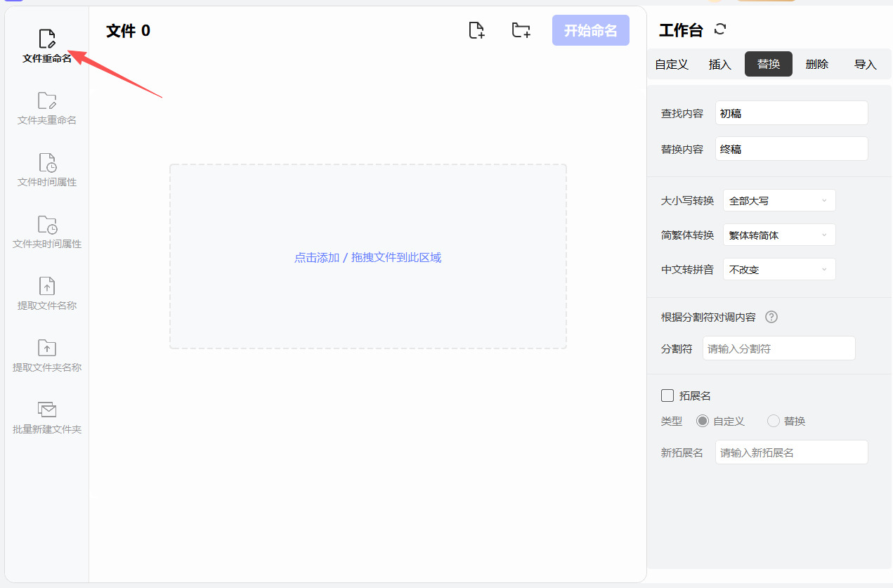Reset the 工作台 with refresh icon

click(720, 30)
